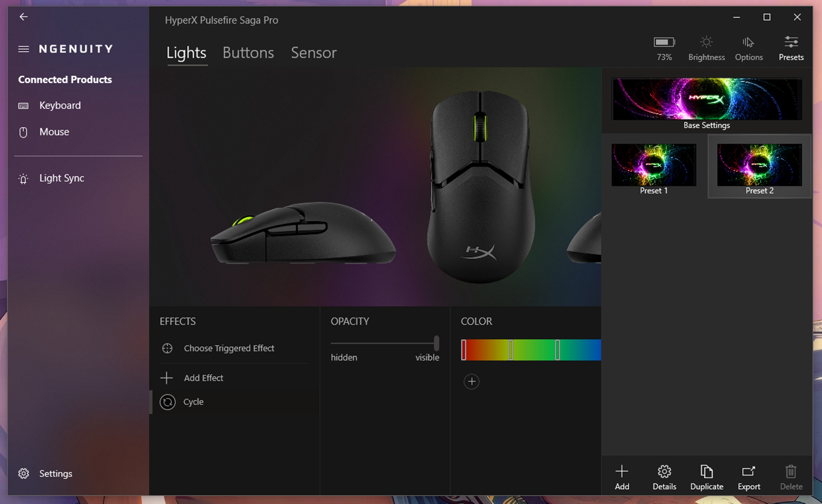This screenshot has width=822, height=504.
Task: Select the Preset 1 thumbnail
Action: pos(654,165)
